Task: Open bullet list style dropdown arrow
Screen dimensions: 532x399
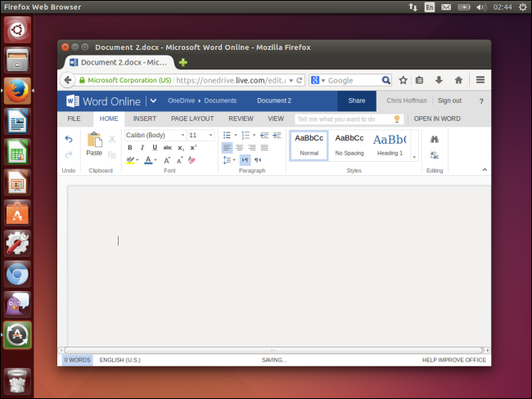Action: [236, 135]
